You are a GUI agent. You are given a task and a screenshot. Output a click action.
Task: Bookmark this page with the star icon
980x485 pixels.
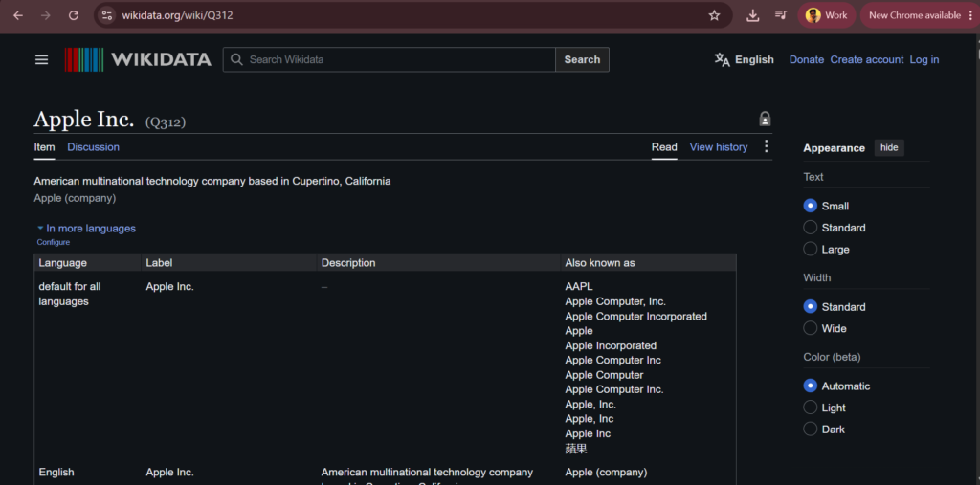(714, 15)
